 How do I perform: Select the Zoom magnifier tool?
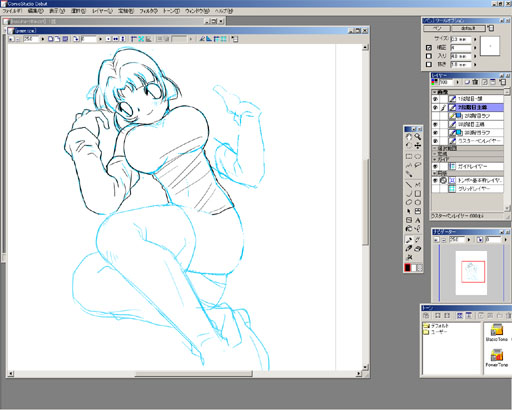pyautogui.click(x=418, y=137)
